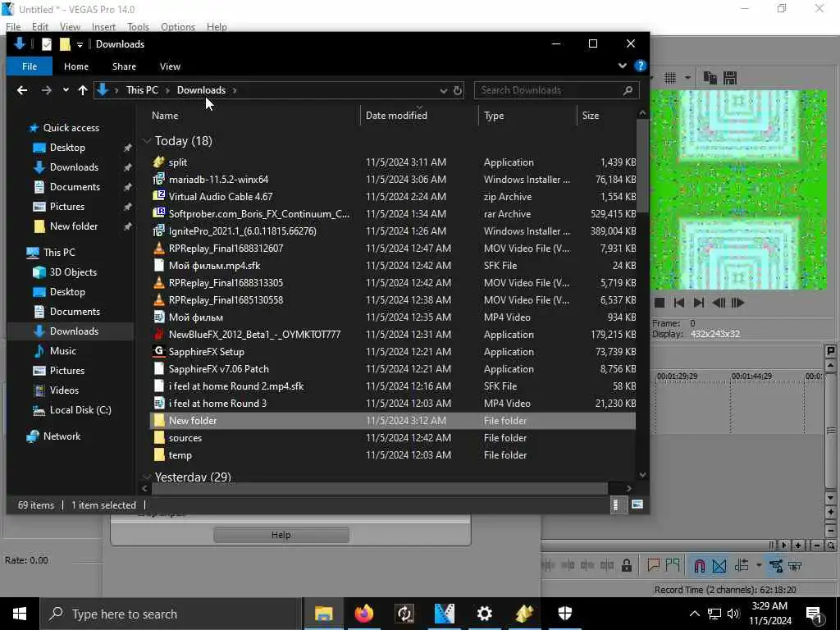Stop playback in VEGAS preview window
This screenshot has width=840, height=630.
(x=660, y=304)
